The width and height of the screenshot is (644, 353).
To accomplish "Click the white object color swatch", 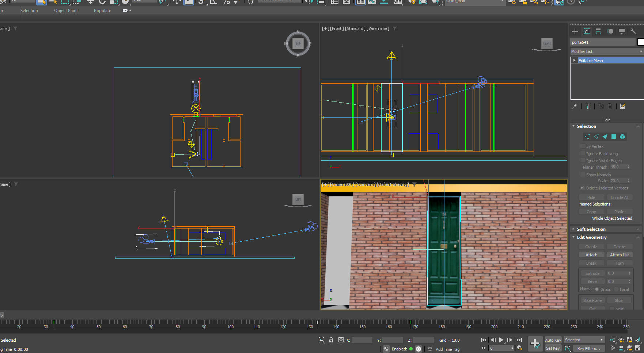I will click(640, 42).
